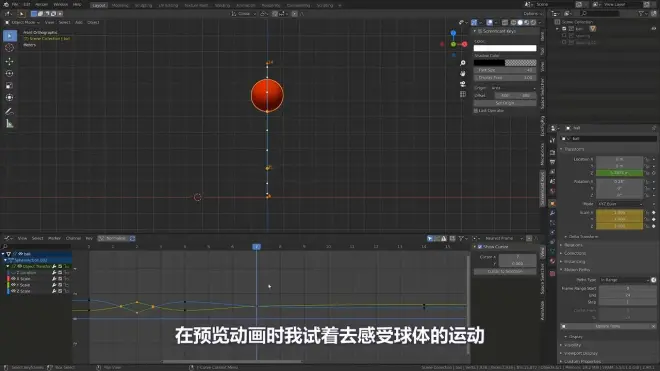Select the Move tool
The height and width of the screenshot is (371, 660).
[9, 61]
